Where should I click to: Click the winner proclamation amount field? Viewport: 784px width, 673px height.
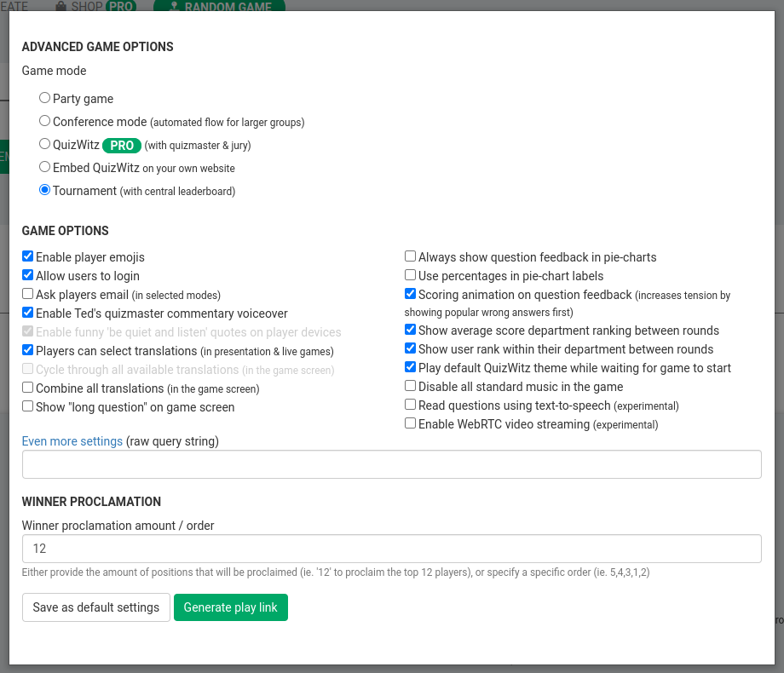tap(392, 549)
